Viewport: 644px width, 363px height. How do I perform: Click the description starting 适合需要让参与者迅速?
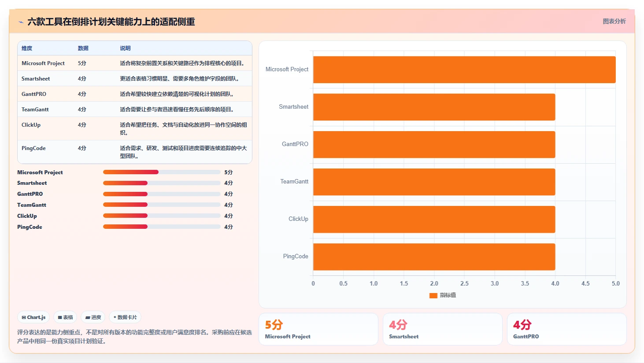[177, 110]
